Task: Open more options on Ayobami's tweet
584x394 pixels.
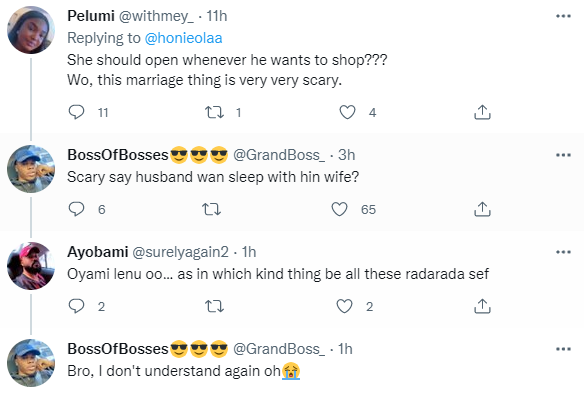Action: tap(563, 252)
